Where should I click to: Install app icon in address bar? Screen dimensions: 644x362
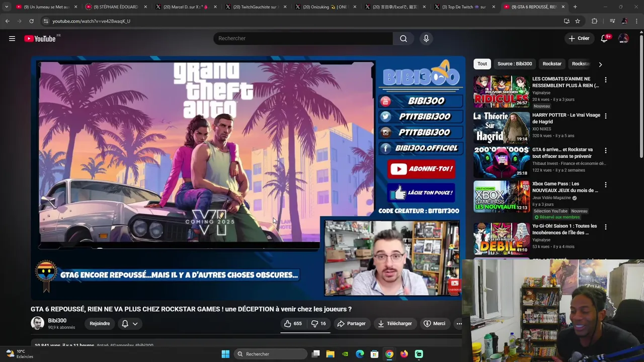click(567, 21)
